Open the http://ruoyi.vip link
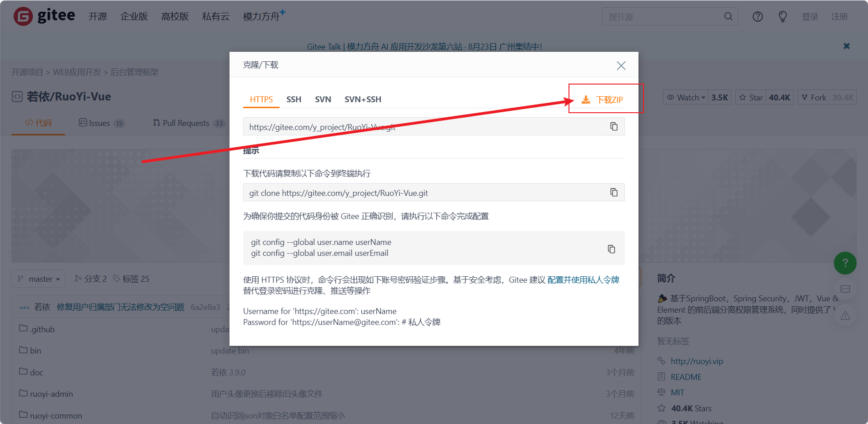This screenshot has height=424, width=868. coord(697,361)
